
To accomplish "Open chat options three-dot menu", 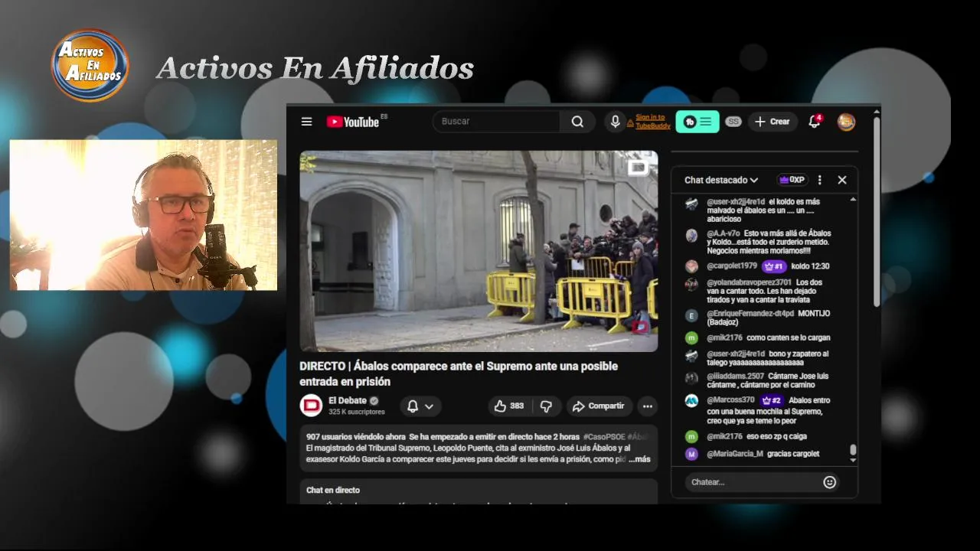I will pyautogui.click(x=819, y=180).
